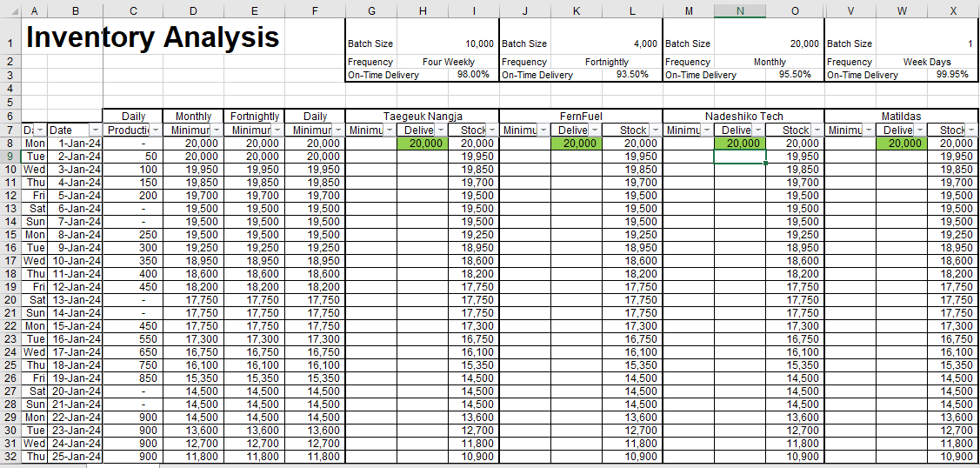Image resolution: width=980 pixels, height=468 pixels.
Task: Open the FernFuel Minimum filter arrow
Action: [543, 130]
